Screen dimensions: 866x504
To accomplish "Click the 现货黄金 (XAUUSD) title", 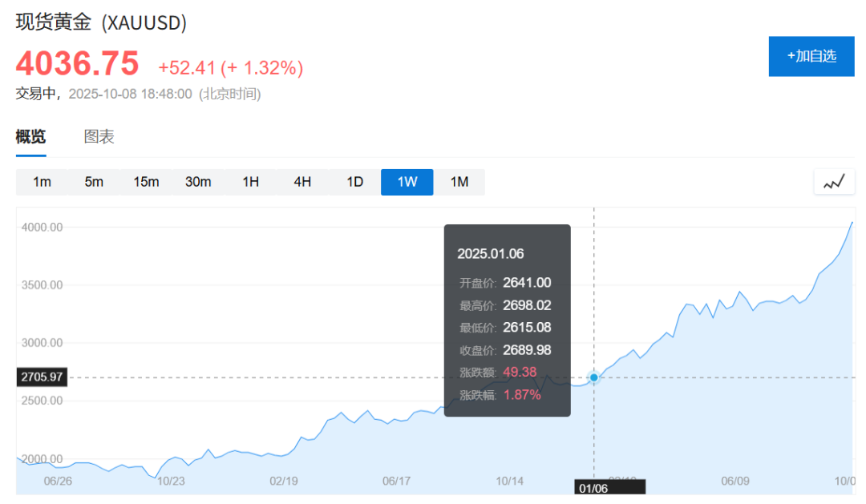I will click(102, 22).
